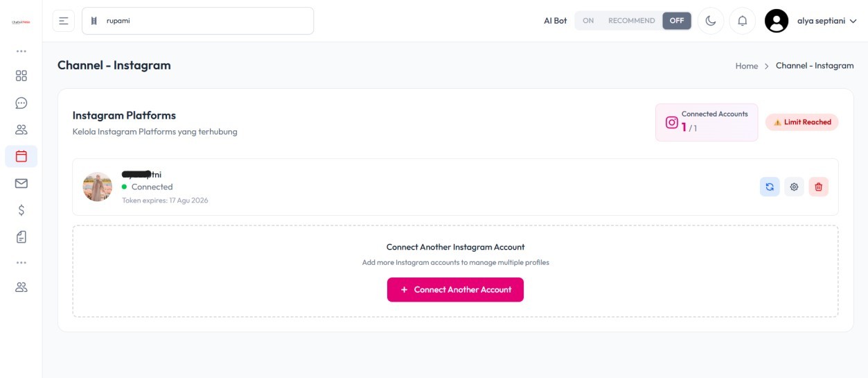Open the mail envelope icon in sidebar
This screenshot has width=868, height=378.
tap(21, 184)
